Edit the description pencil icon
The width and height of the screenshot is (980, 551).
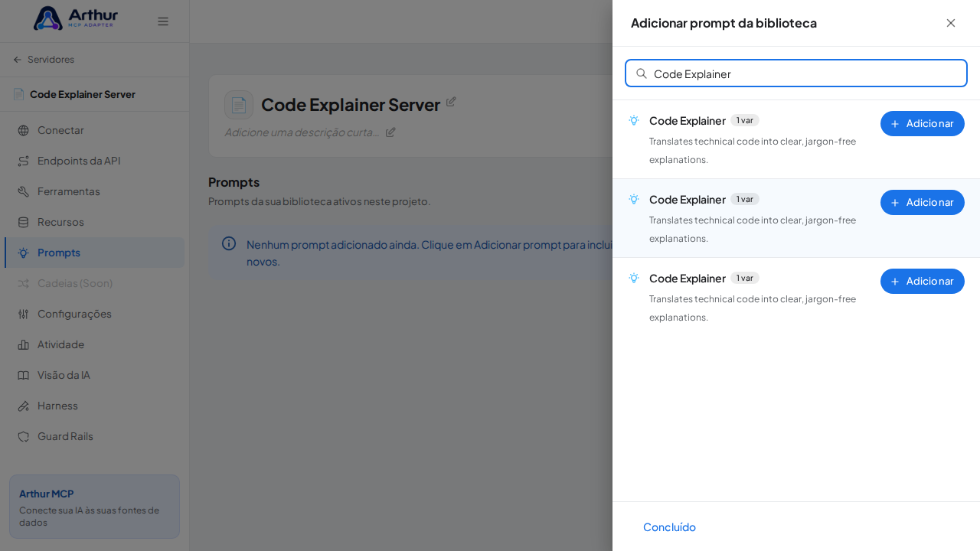click(x=390, y=132)
